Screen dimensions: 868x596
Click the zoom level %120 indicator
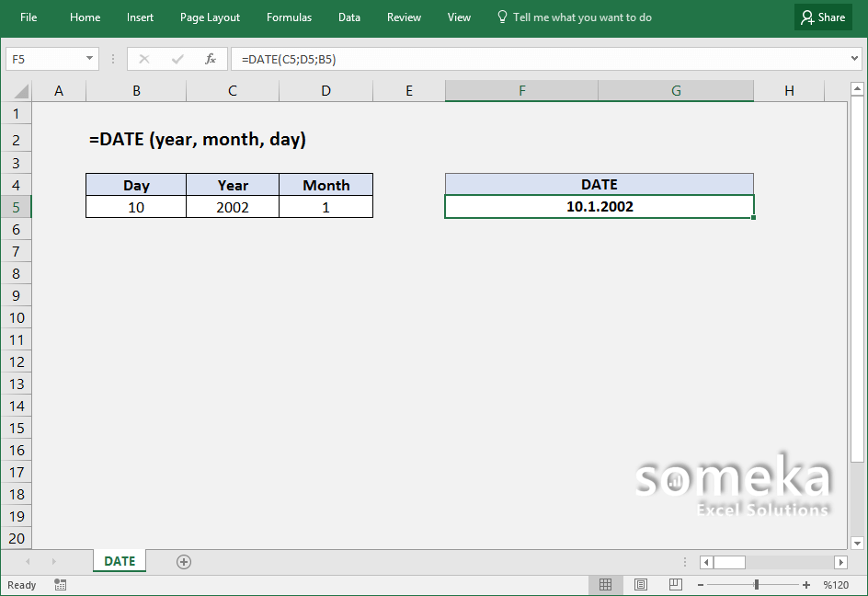[x=836, y=585]
